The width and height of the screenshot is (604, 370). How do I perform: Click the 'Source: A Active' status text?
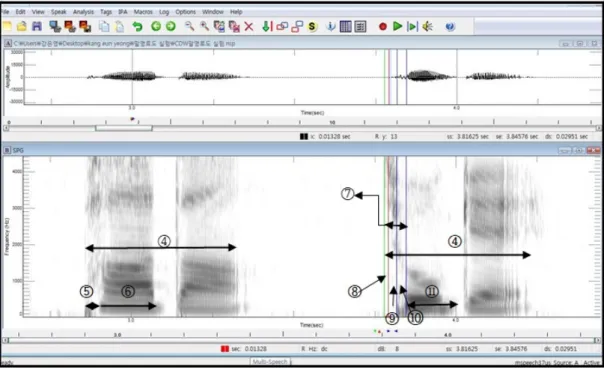coord(576,363)
